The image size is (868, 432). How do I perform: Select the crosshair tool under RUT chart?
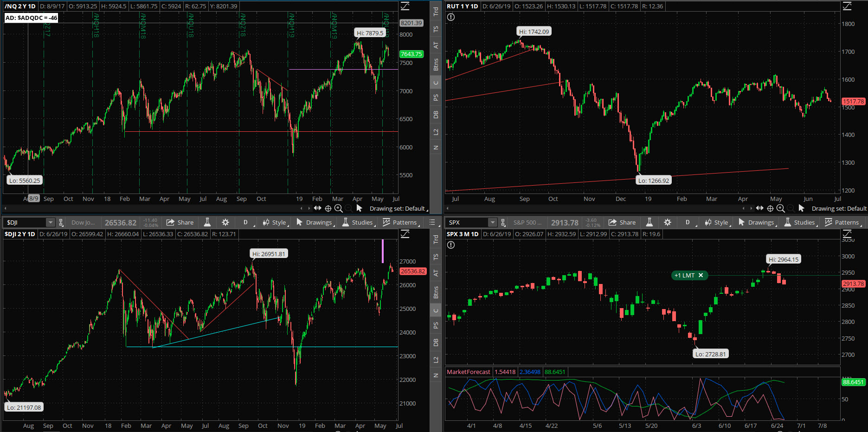pyautogui.click(x=770, y=208)
